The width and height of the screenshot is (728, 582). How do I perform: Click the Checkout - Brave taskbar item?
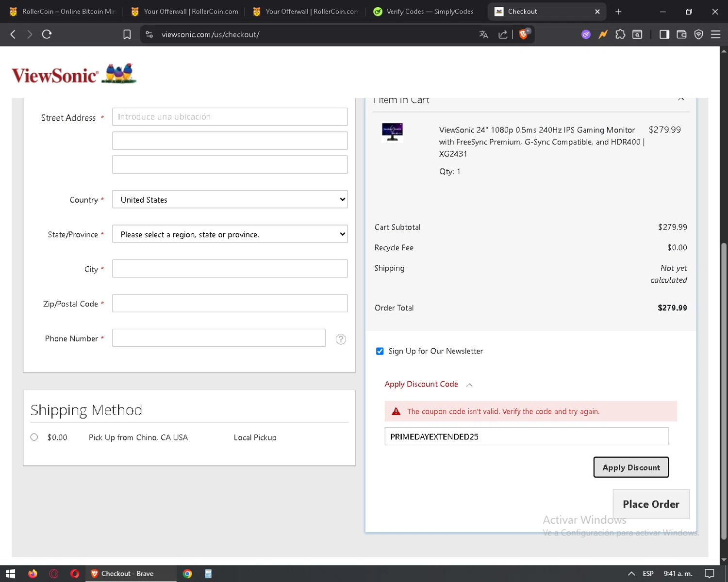(x=131, y=574)
